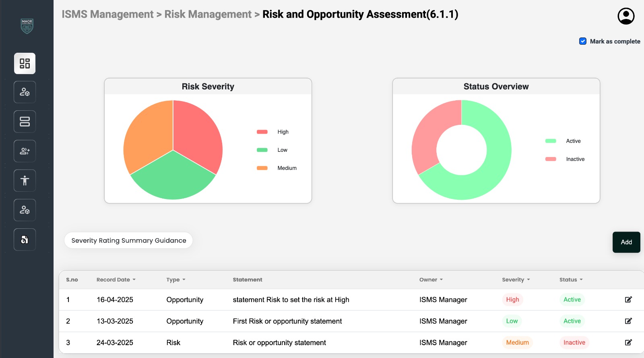
Task: Open the document lock icon in sidebar
Action: [x=25, y=240]
